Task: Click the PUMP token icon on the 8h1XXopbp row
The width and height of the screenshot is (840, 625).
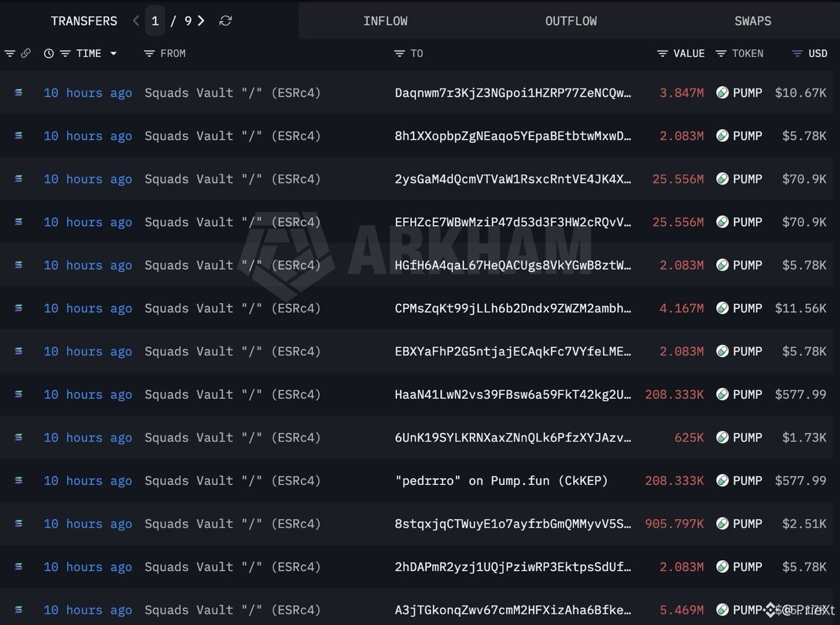Action: pos(722,135)
